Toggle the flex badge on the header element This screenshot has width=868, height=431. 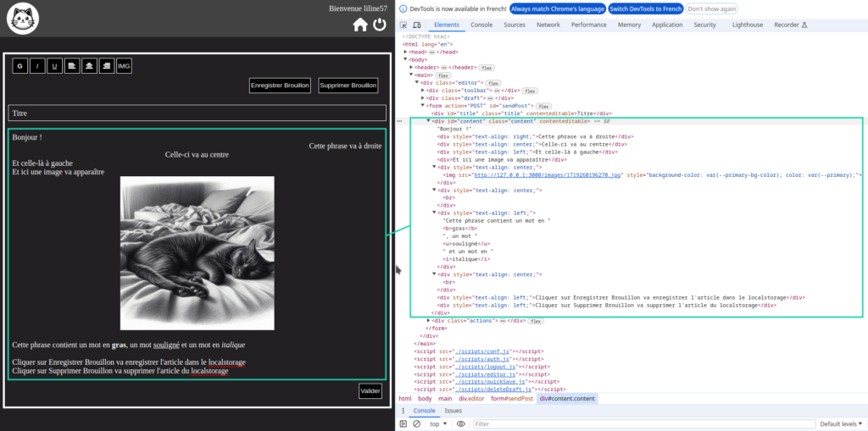[486, 68]
